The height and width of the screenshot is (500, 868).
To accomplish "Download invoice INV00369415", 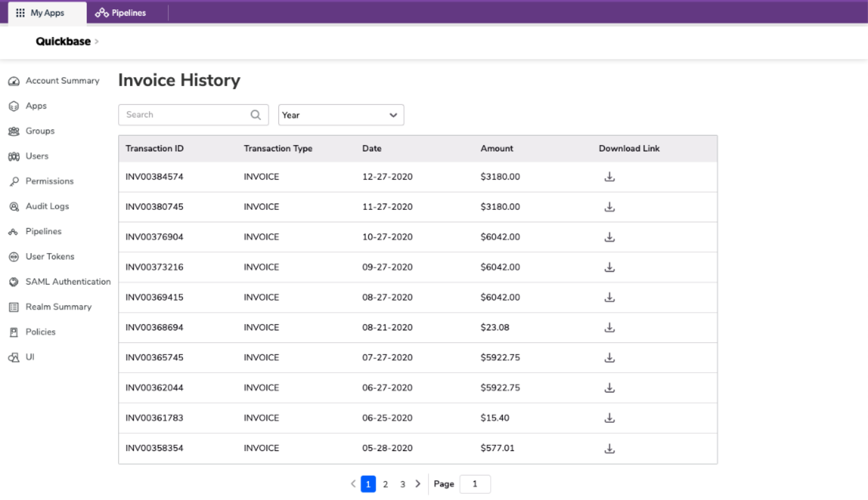I will pos(609,297).
